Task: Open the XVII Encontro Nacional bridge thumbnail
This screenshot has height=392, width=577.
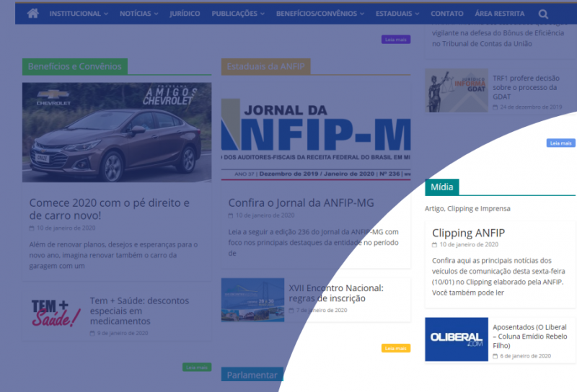Action: click(253, 300)
